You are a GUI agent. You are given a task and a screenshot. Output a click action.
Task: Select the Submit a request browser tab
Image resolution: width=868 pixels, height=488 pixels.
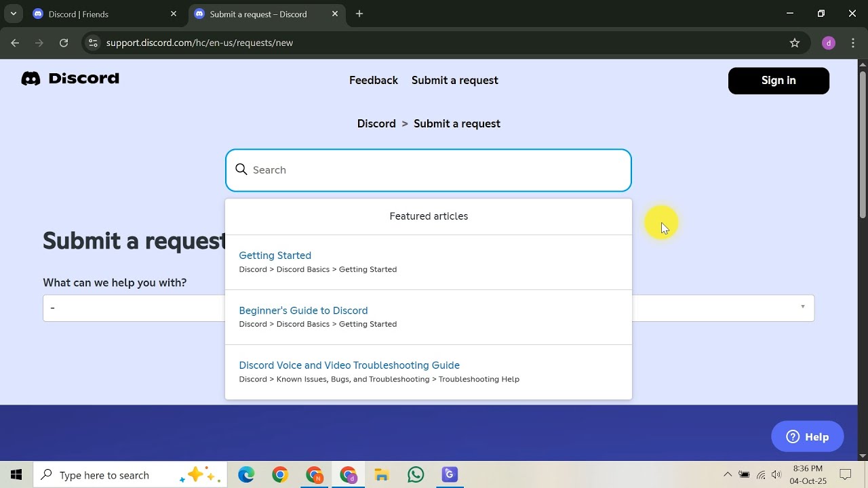tap(266, 14)
